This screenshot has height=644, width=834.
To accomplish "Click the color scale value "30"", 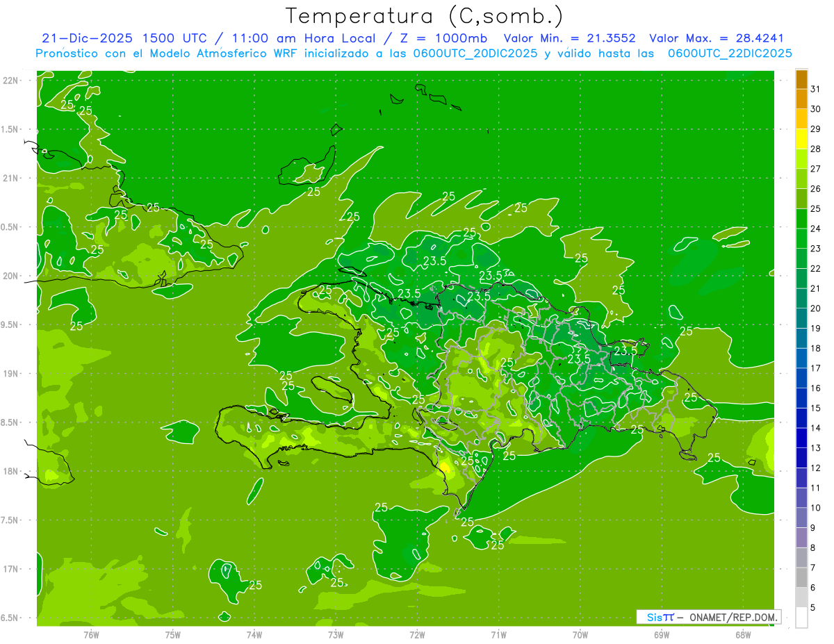I will tap(815, 109).
